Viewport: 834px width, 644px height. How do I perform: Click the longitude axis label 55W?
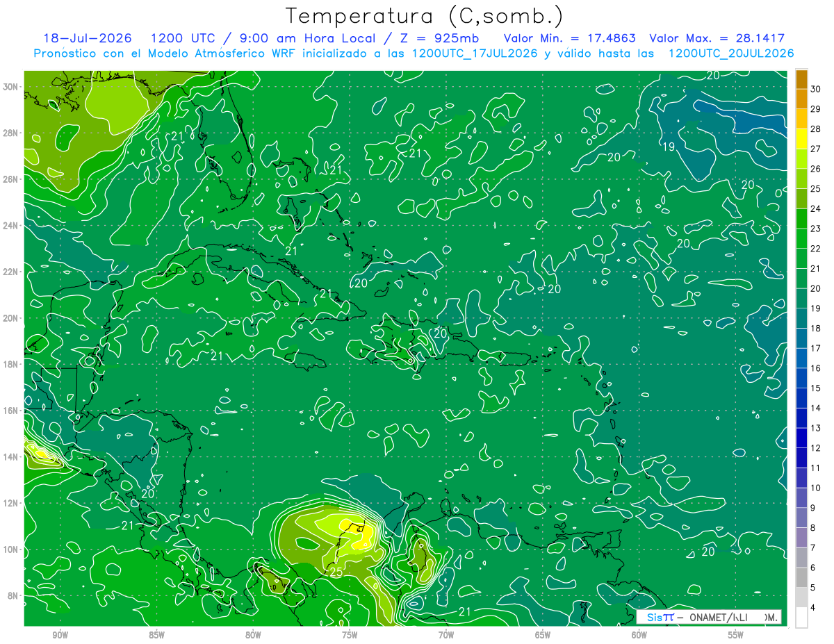point(736,635)
